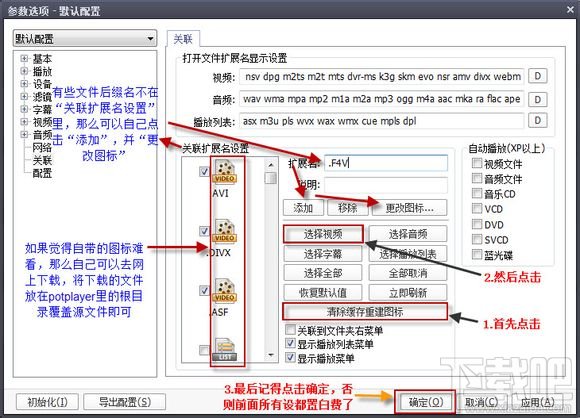Image resolution: width=580 pixels, height=418 pixels.
Task: Disable 显示播放列表菜单 checkbox
Action: point(291,343)
